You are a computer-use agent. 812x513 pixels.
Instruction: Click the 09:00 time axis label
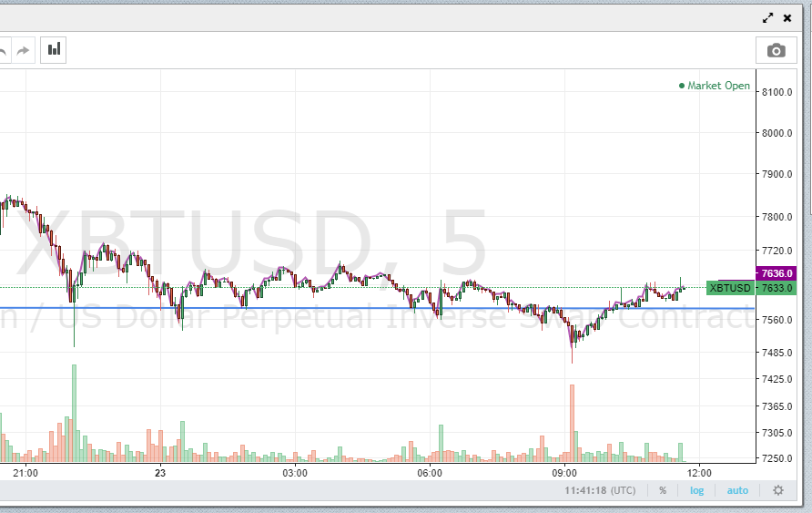pos(564,473)
